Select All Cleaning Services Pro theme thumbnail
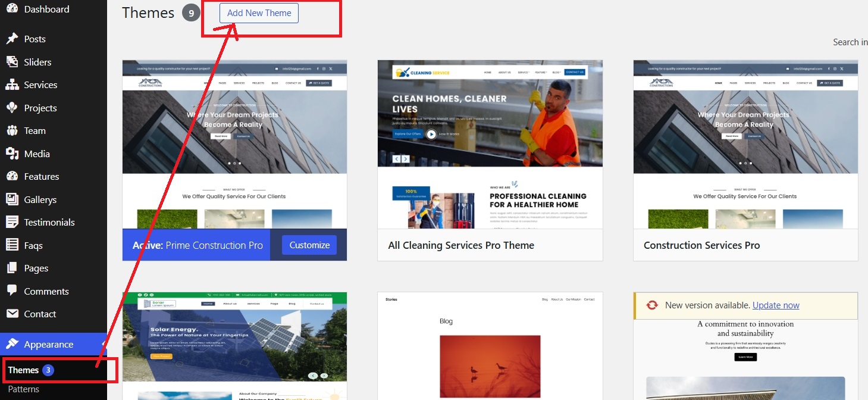Screen dimensions: 868x400 pyautogui.click(x=490, y=144)
